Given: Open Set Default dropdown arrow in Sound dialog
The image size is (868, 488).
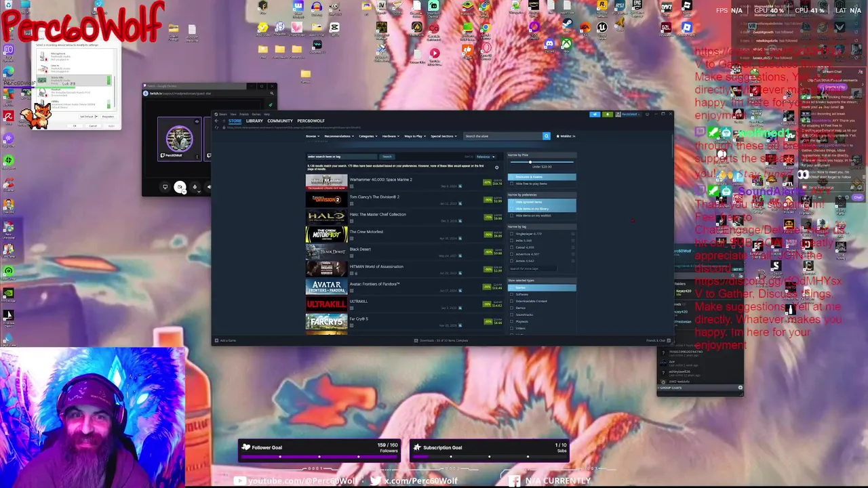Looking at the screenshot, I should coord(96,117).
